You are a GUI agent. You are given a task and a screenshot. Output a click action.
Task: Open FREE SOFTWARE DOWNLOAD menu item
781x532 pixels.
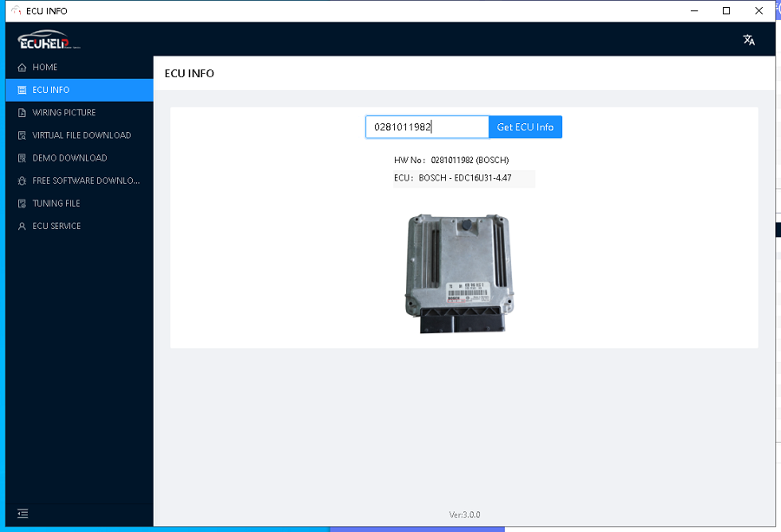coord(79,181)
